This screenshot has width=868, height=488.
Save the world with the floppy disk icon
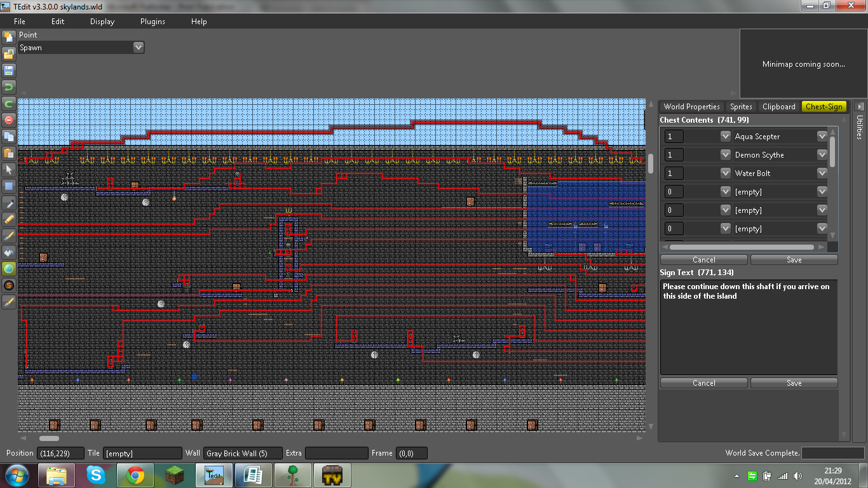point(9,70)
